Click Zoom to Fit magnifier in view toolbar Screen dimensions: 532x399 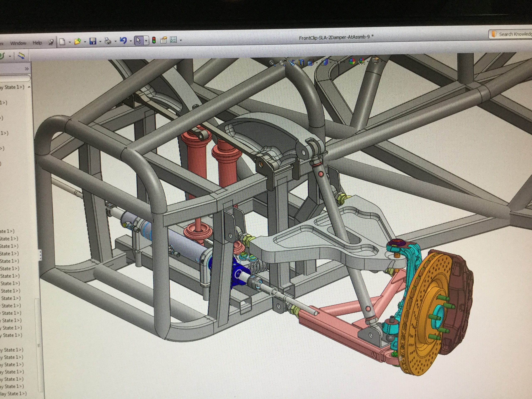(272, 63)
